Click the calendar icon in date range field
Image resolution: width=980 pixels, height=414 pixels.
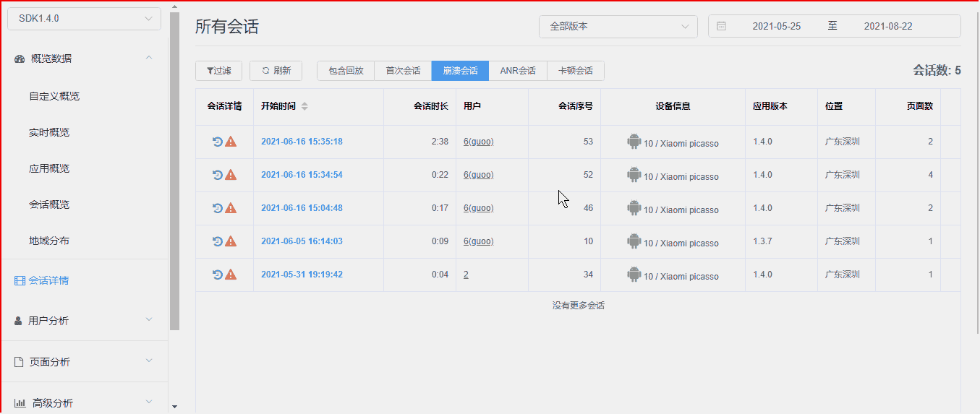coord(721,26)
